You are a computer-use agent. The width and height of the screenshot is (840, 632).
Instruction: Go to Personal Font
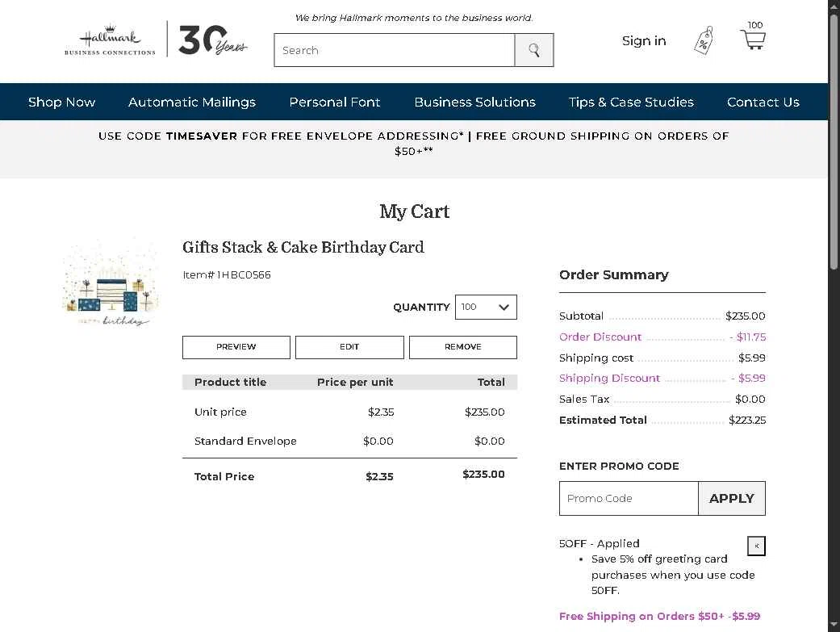point(335,102)
